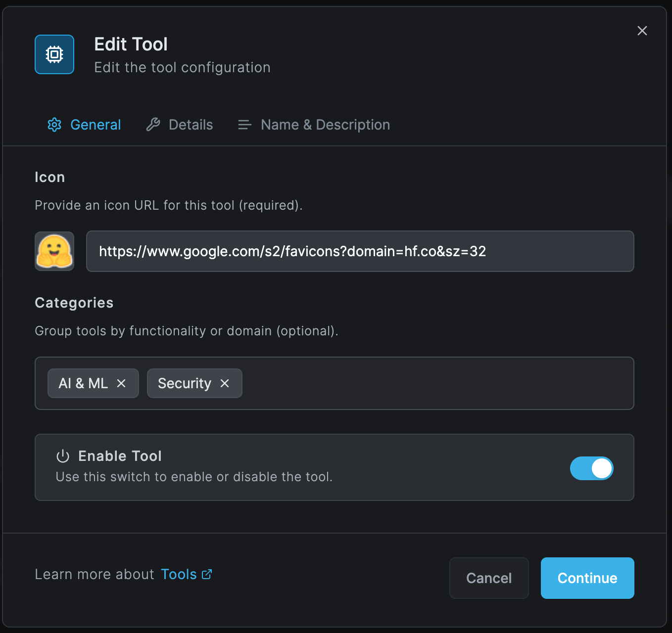Switch to the Details tab
The height and width of the screenshot is (633, 672).
[191, 125]
